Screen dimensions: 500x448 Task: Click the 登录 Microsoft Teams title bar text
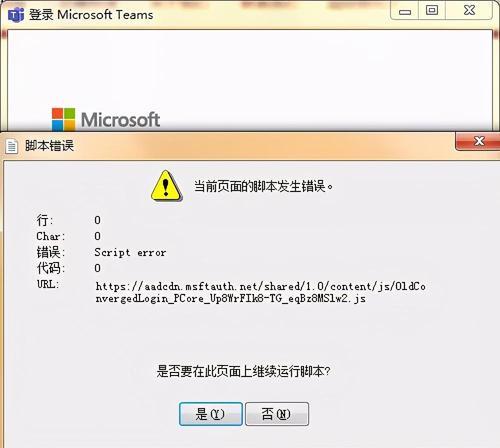91,15
